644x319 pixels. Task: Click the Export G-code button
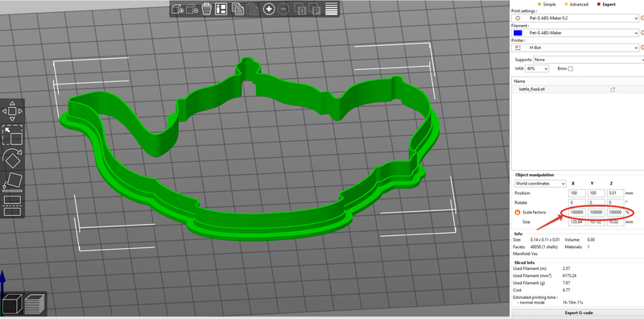coord(578,313)
